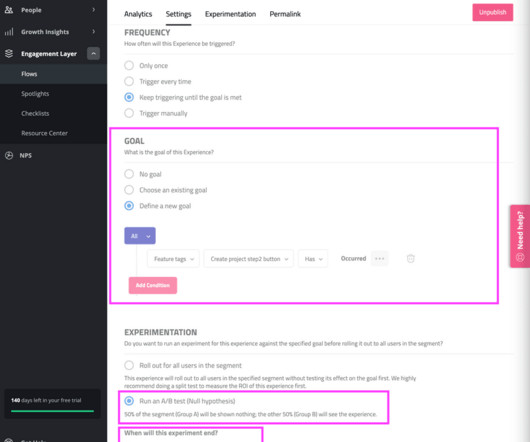Screen dimensions: 530x442
Task: Open the three-dots menu next to Occurred
Action: (x=380, y=259)
